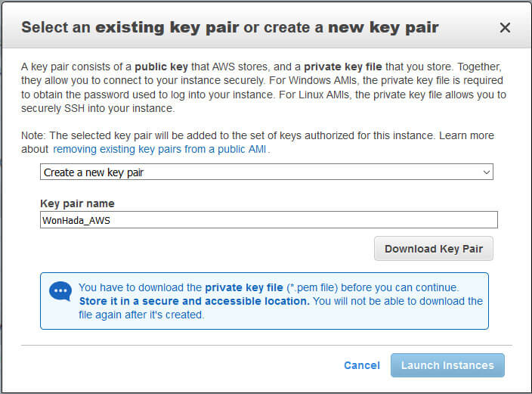
Task: Click the bold 'public key' text
Action: click(161, 67)
